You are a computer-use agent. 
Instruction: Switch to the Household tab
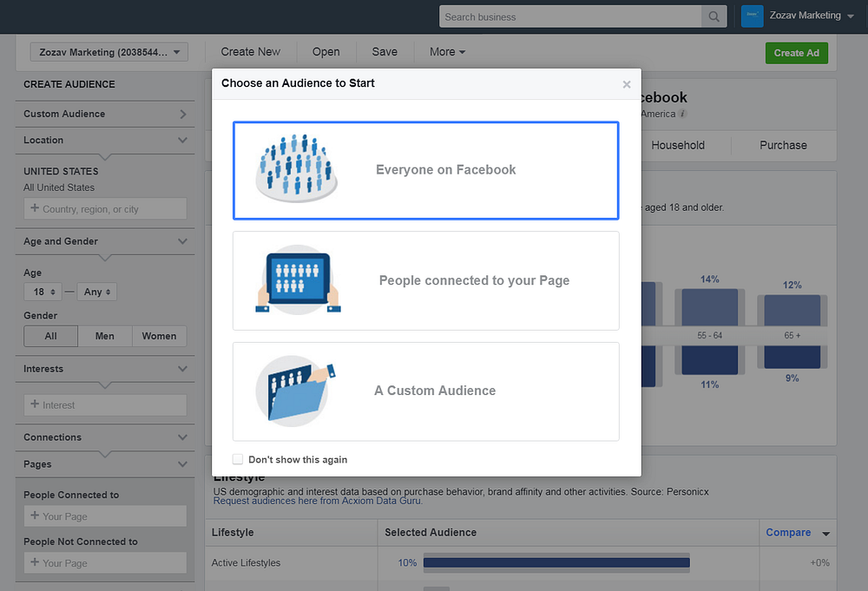click(678, 145)
